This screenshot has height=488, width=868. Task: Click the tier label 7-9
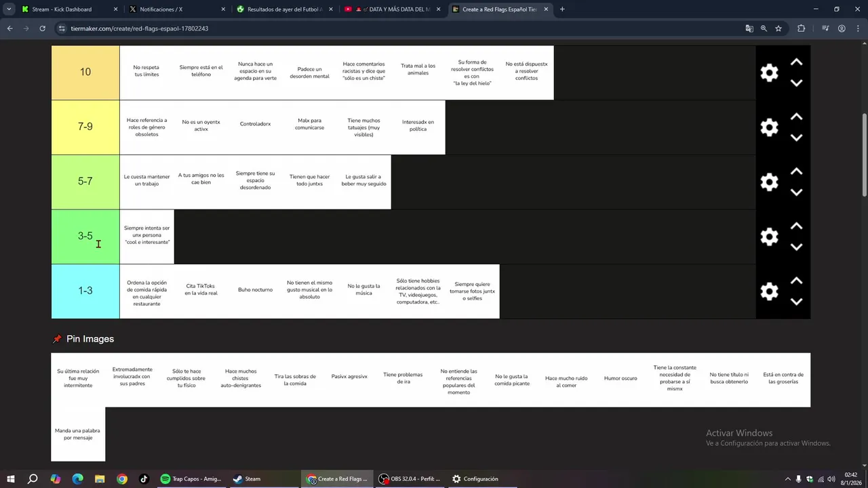(x=85, y=127)
